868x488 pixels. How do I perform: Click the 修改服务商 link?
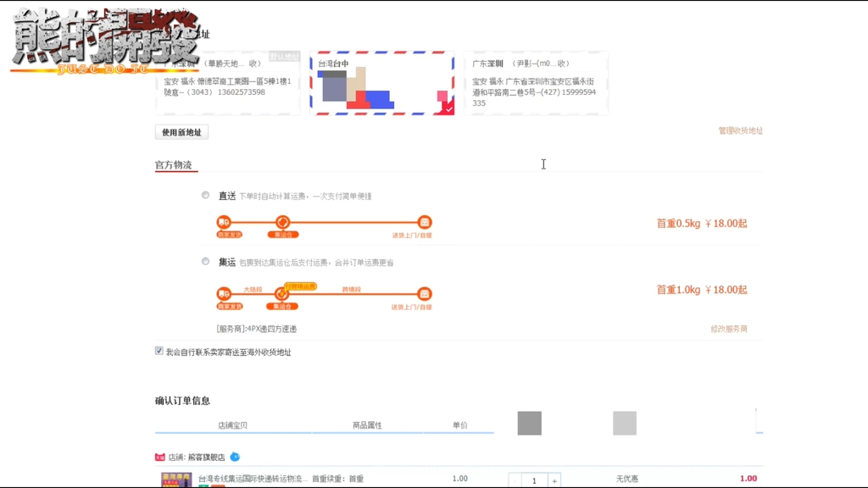coord(728,329)
